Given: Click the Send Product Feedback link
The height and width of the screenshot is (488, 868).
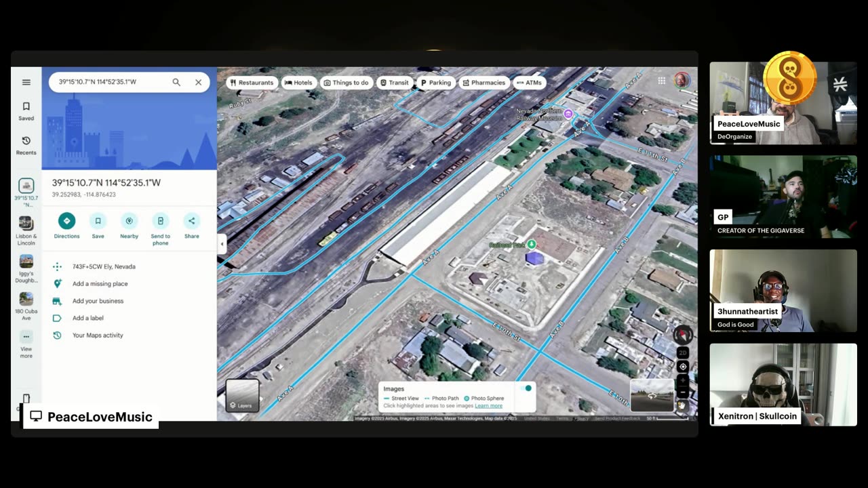Looking at the screenshot, I should pos(617,418).
